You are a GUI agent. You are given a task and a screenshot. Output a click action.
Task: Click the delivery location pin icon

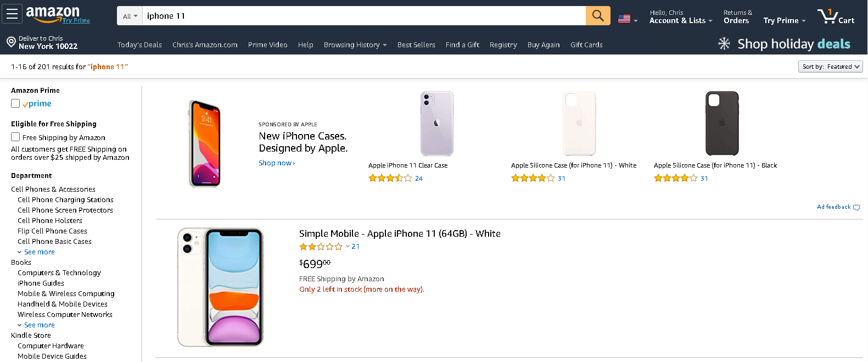(x=11, y=42)
